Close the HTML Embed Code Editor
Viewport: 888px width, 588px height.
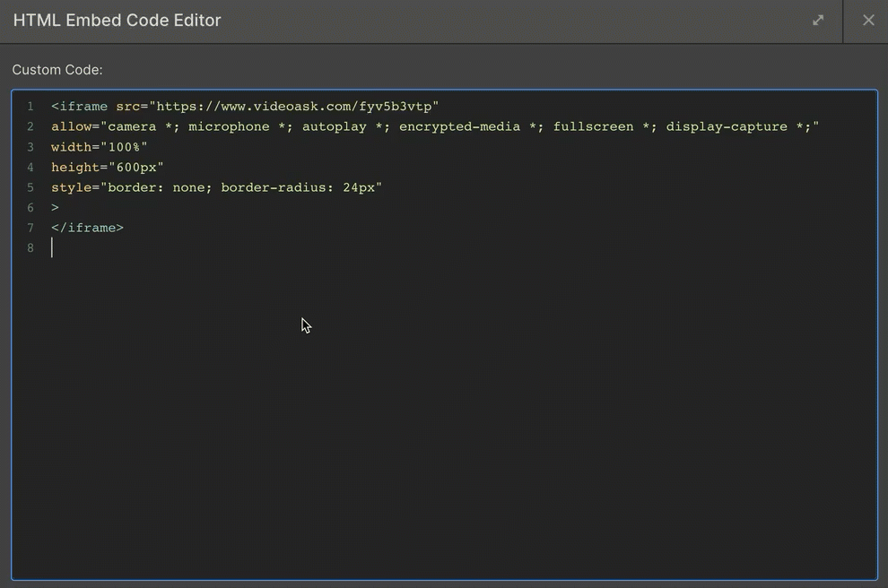[868, 21]
